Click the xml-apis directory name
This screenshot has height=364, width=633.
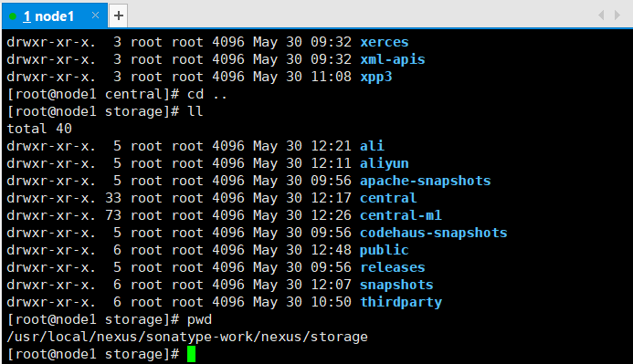click(392, 59)
